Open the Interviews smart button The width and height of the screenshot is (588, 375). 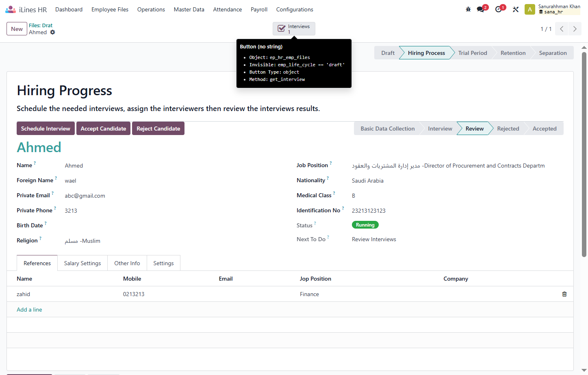pyautogui.click(x=294, y=28)
